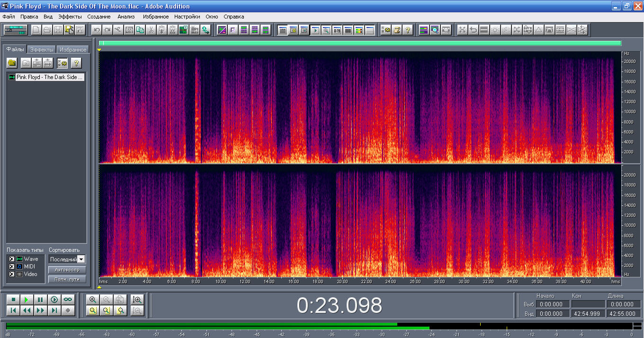Open the scripts scroll icon in the toolbar
This screenshot has height=338, width=644.
tap(397, 30)
